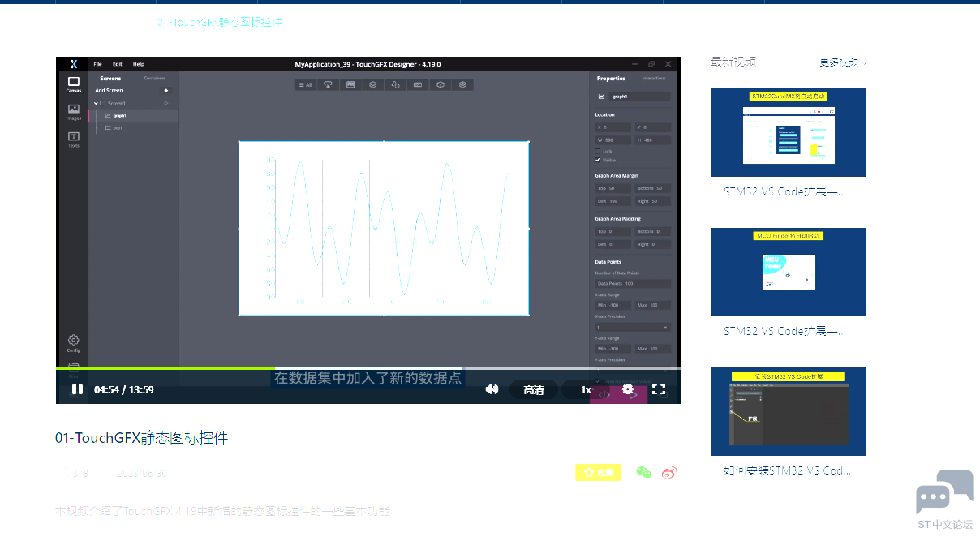980x537 pixels.
Task: Open the 3D box widget group icon
Action: (440, 84)
